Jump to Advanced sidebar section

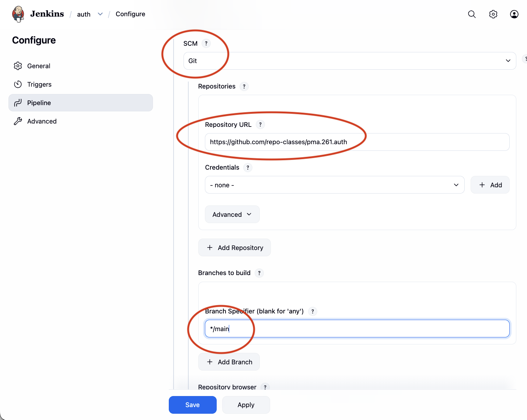[x=42, y=121]
